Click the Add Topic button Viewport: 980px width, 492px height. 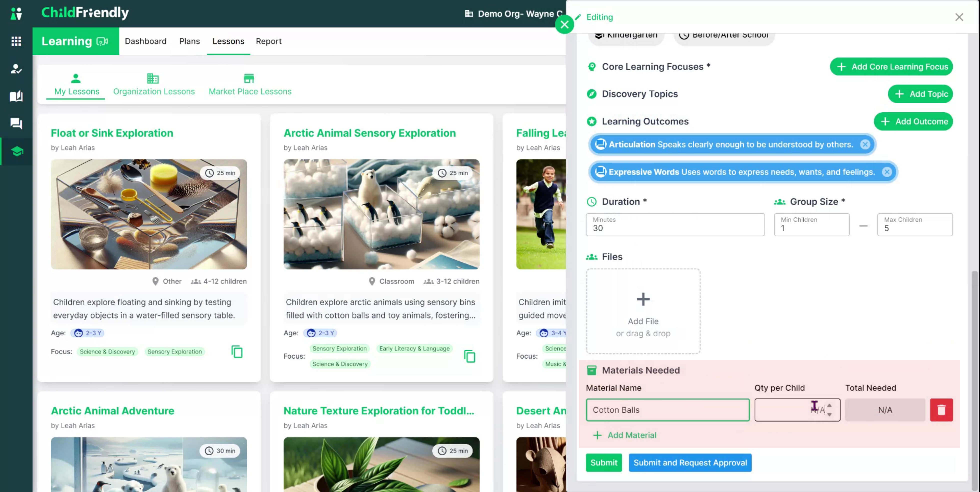pos(920,94)
